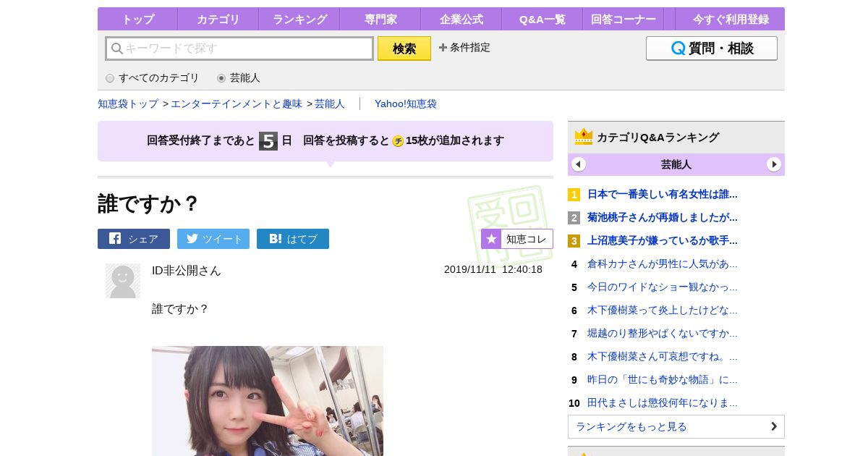Add question to 知恵コレ
The image size is (868, 456).
517,239
